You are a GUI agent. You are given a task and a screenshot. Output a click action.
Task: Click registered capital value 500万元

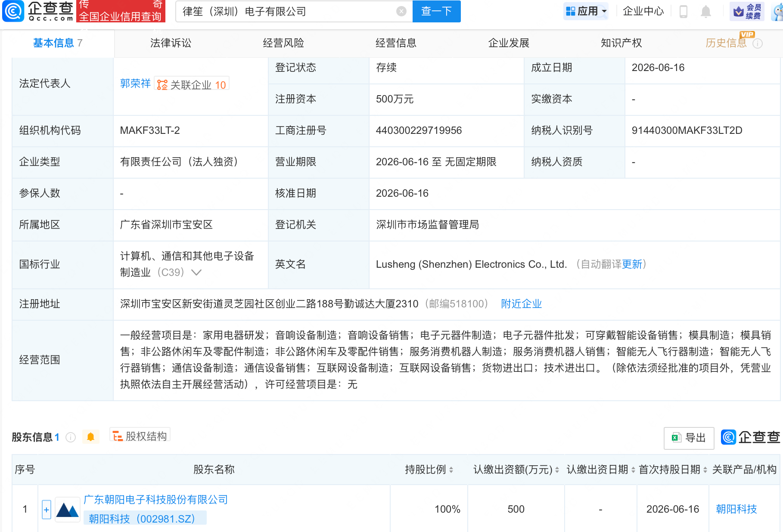[x=395, y=99]
